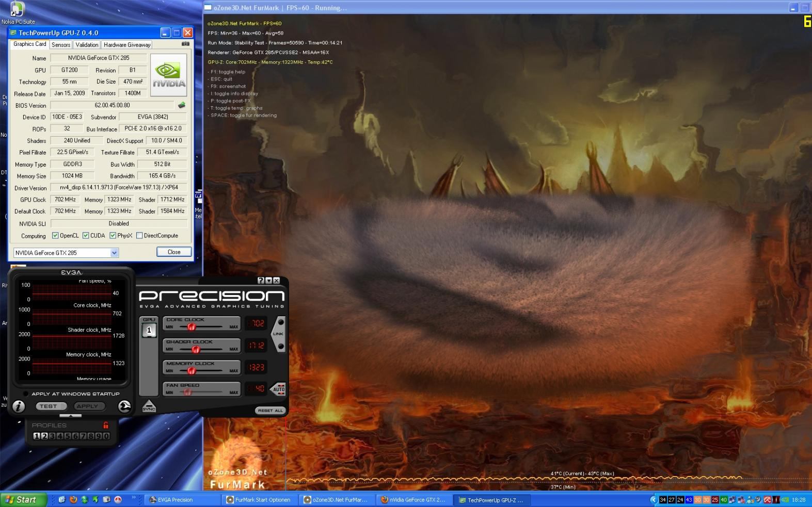Image resolution: width=812 pixels, height=507 pixels.
Task: Open the Validation tab
Action: 87,45
